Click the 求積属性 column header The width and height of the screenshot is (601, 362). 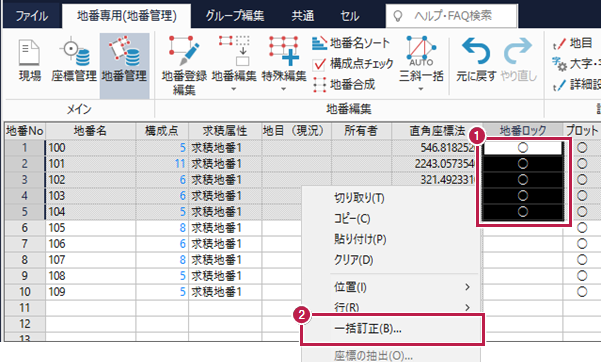[225, 131]
